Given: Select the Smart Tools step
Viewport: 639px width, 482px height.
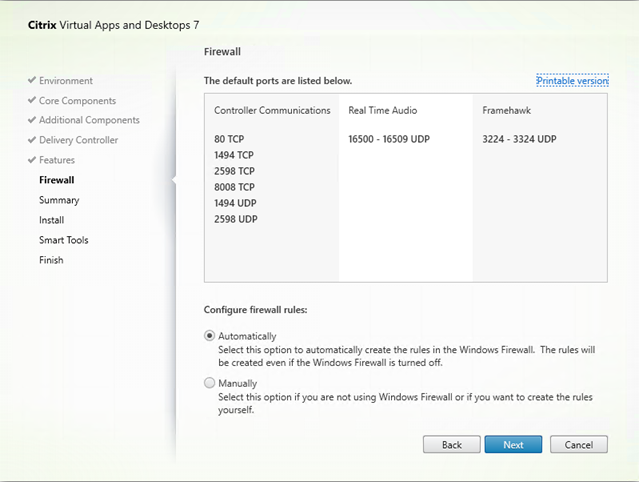Looking at the screenshot, I should [64, 240].
